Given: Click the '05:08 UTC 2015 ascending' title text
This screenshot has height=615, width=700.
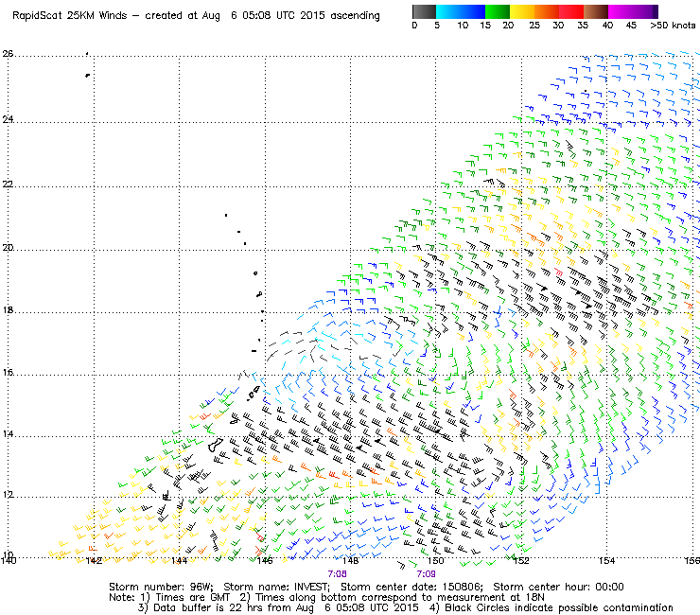Looking at the screenshot, I should [x=310, y=16].
